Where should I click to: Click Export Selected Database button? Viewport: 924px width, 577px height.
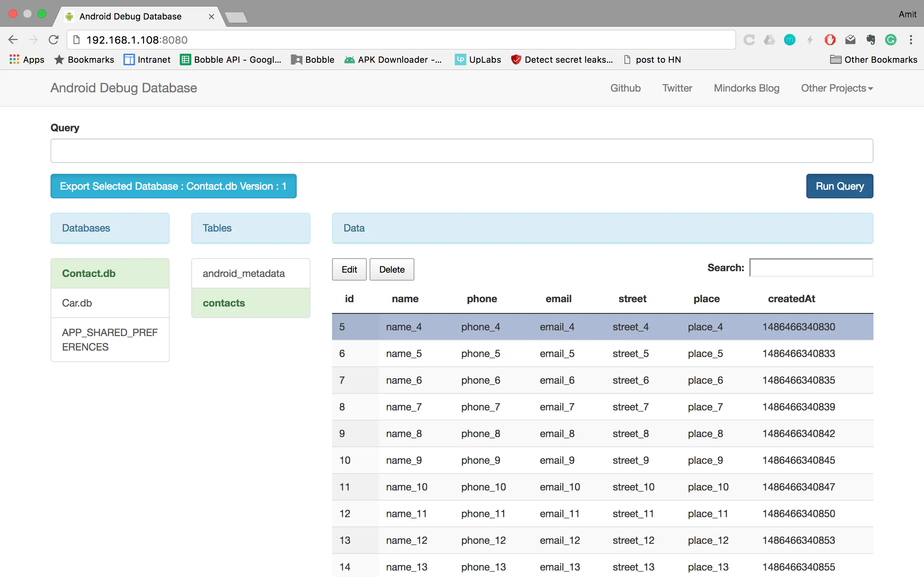coord(173,186)
